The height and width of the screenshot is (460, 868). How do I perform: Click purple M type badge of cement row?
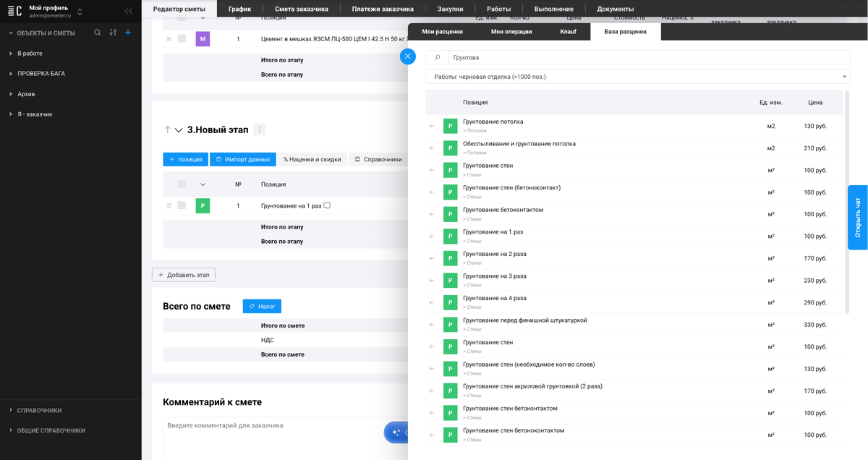click(x=203, y=39)
